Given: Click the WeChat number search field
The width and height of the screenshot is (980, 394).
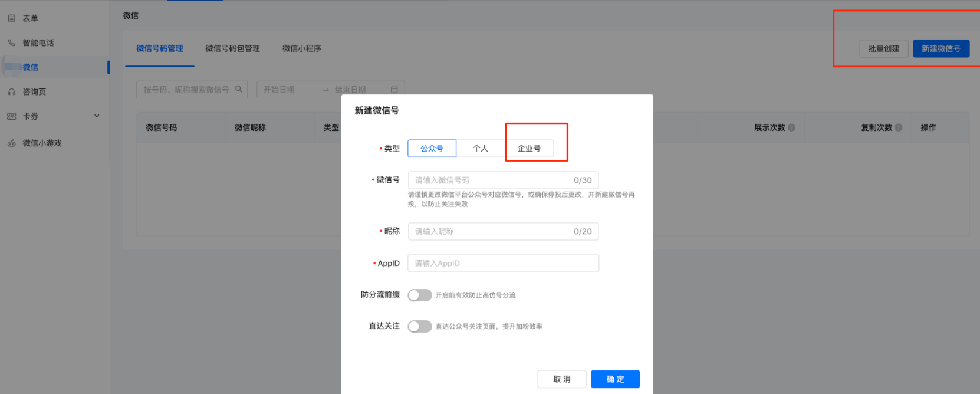Looking at the screenshot, I should tap(192, 90).
